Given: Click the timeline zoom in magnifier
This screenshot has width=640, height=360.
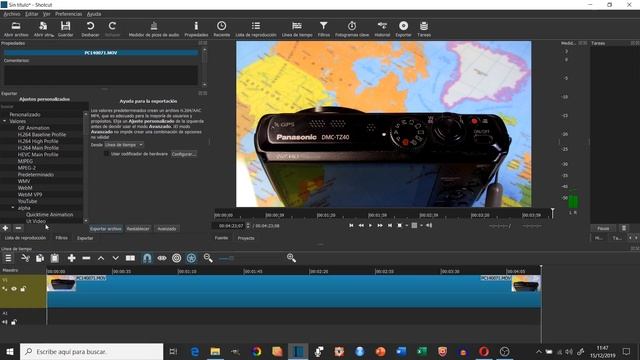Looking at the screenshot, I should [291, 258].
